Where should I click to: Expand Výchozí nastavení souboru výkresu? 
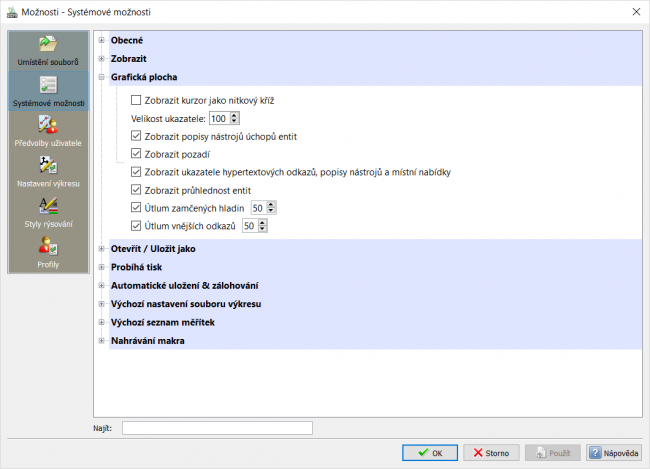tap(102, 304)
